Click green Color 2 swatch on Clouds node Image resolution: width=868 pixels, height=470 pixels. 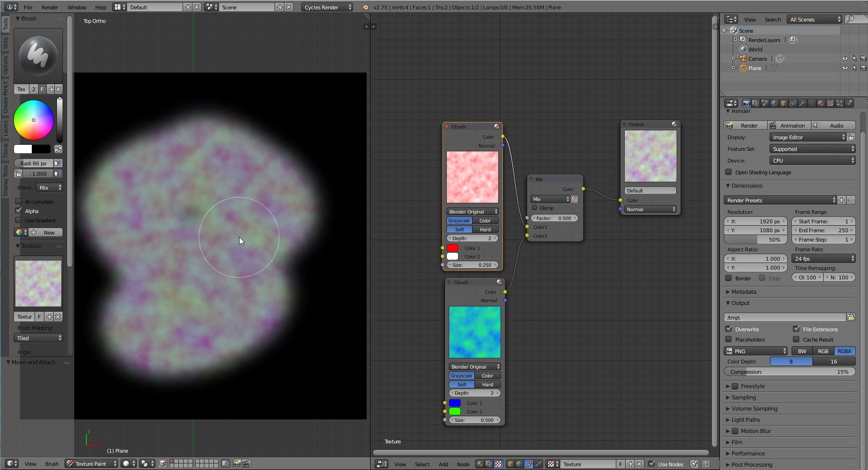(x=455, y=411)
